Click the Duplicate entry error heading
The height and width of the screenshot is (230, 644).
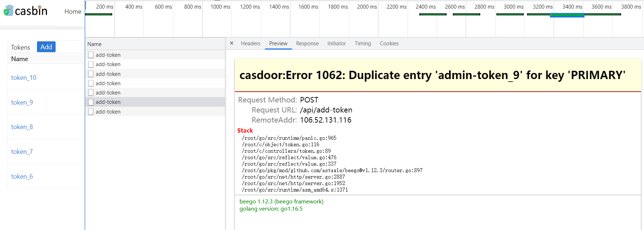(x=432, y=75)
